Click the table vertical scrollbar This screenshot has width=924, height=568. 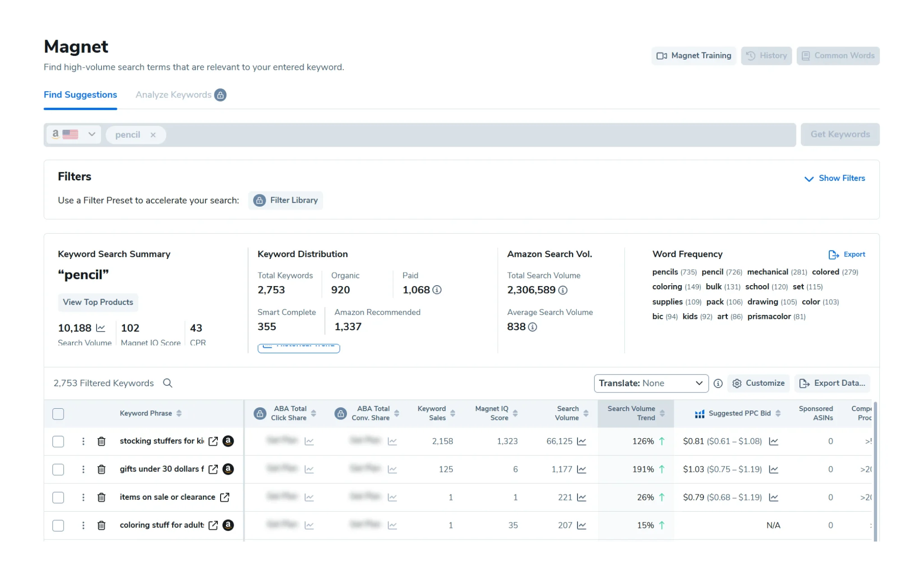(x=875, y=471)
